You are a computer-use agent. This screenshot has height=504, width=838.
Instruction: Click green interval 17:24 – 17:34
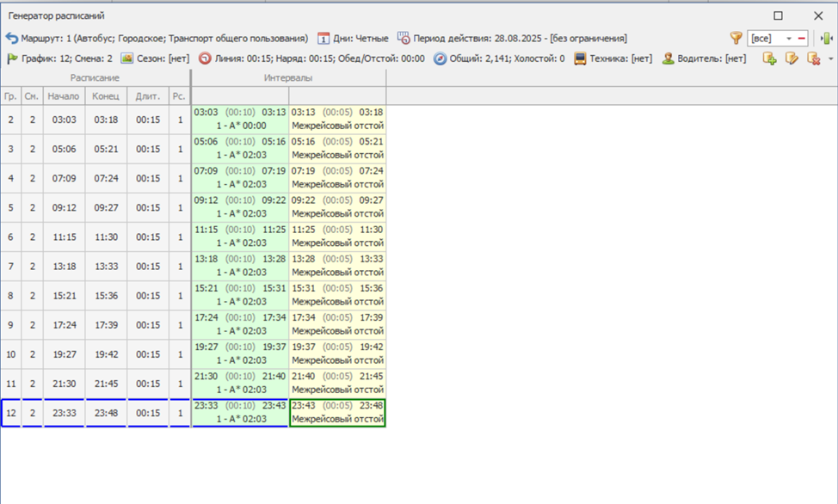(241, 325)
